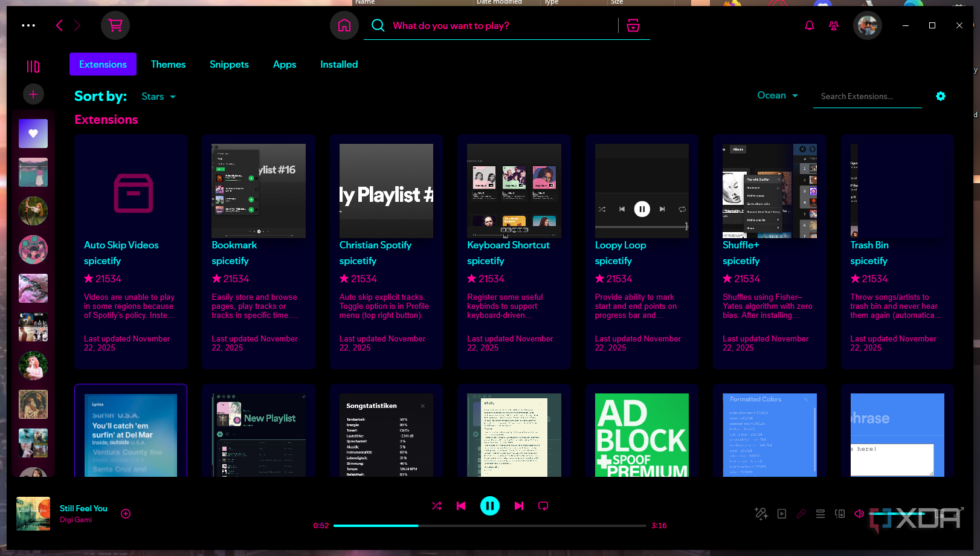Viewport: 980px width, 556px height.
Task: Expand the Sort by Stars dropdown
Action: [158, 97]
